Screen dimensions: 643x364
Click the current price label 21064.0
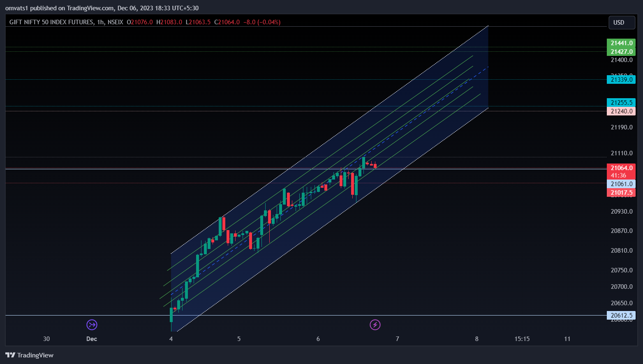[x=621, y=168]
